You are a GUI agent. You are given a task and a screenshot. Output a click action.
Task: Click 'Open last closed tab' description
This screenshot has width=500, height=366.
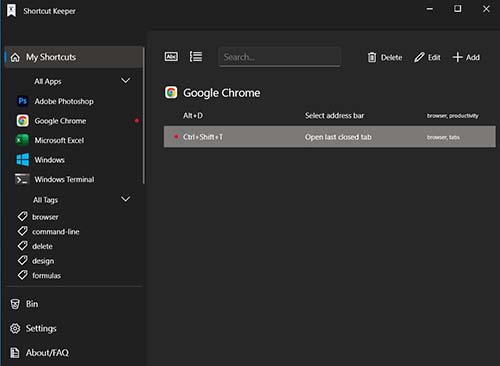[338, 137]
